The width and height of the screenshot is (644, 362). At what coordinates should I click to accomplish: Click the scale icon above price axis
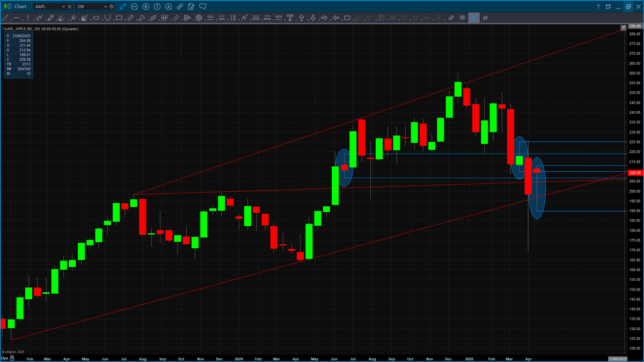pyautogui.click(x=624, y=27)
